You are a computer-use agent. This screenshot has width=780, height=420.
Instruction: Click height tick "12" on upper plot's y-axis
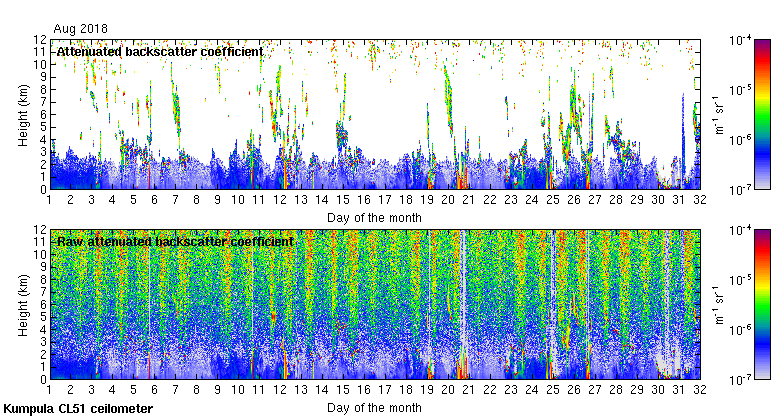[40, 40]
